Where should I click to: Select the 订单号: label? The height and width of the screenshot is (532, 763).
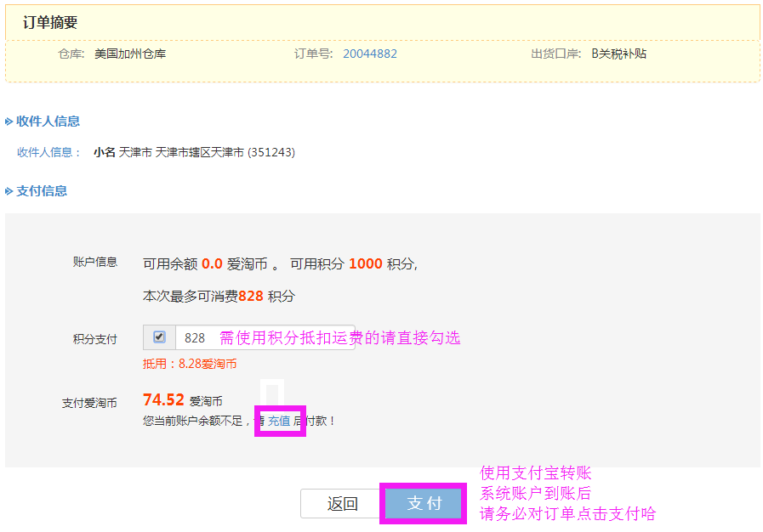point(313,54)
